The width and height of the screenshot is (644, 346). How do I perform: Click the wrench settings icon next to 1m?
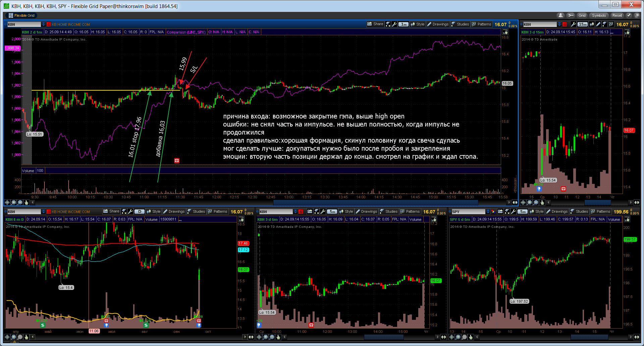[x=394, y=24]
